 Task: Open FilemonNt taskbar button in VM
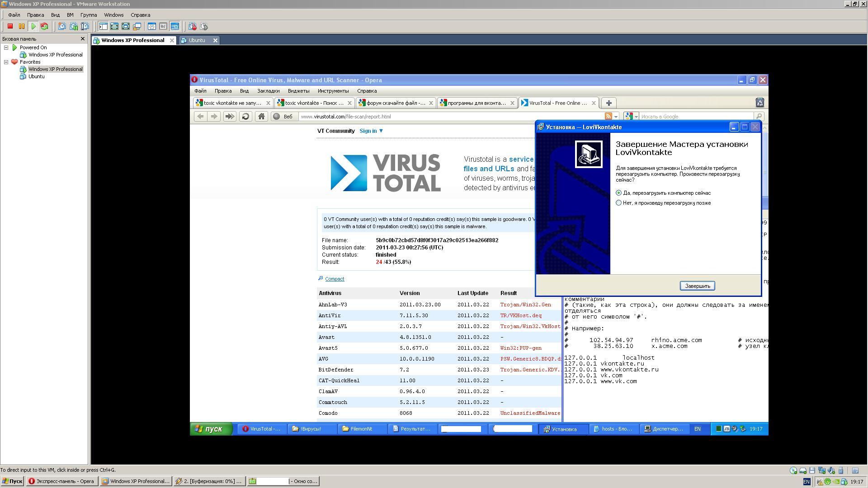tap(363, 429)
